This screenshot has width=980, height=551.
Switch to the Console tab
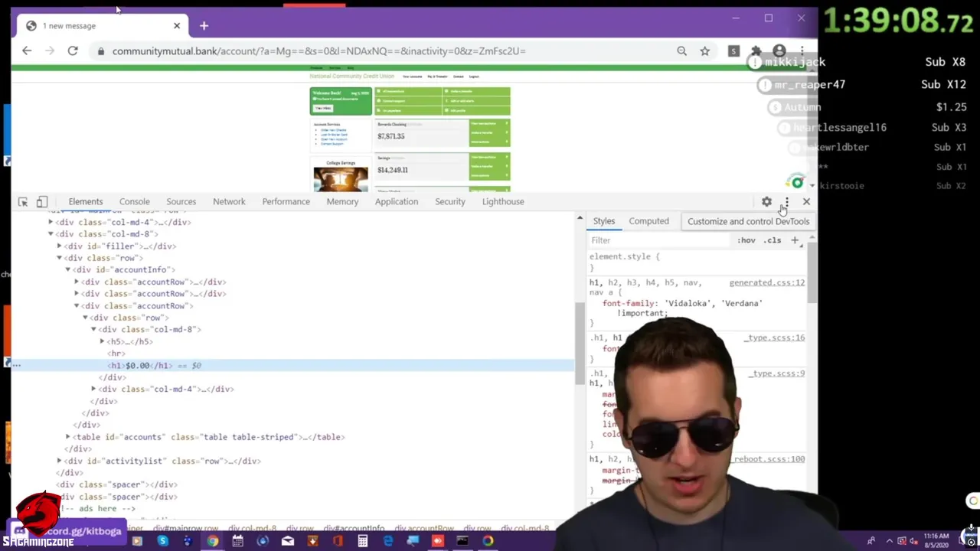click(134, 202)
